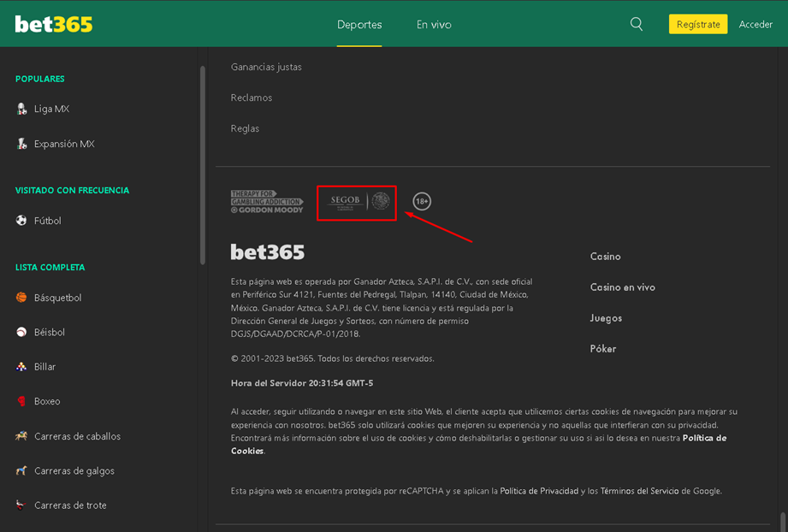788x532 pixels.
Task: Open the SEGOB regulator logo
Action: [357, 202]
